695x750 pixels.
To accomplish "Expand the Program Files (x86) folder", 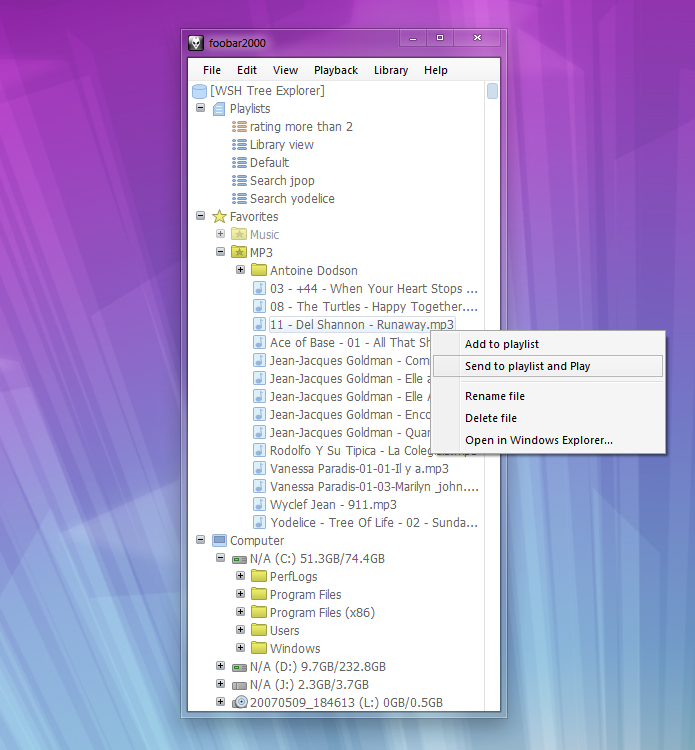I will (241, 612).
